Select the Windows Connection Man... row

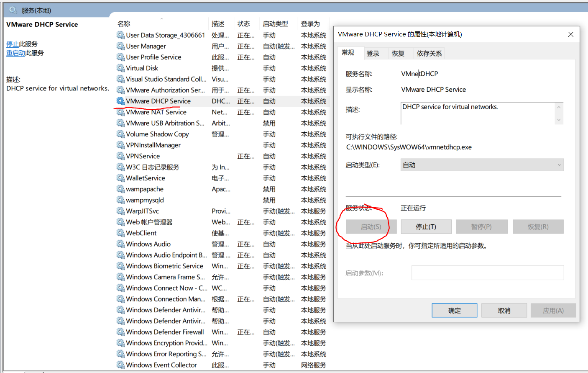[x=222, y=299]
